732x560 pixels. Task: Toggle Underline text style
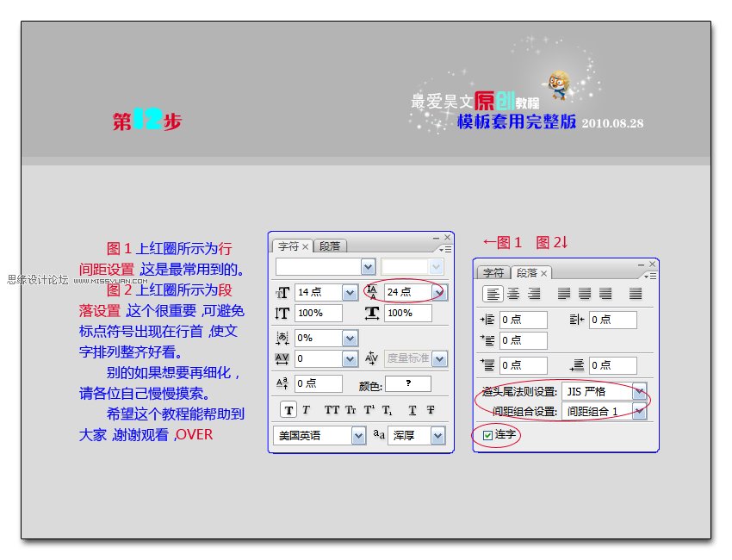(x=413, y=410)
